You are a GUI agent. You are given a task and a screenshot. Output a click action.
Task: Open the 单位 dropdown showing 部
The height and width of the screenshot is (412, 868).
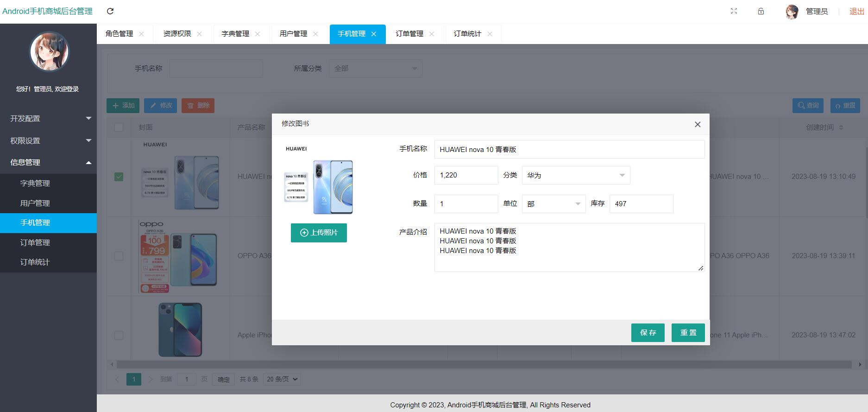pyautogui.click(x=554, y=204)
